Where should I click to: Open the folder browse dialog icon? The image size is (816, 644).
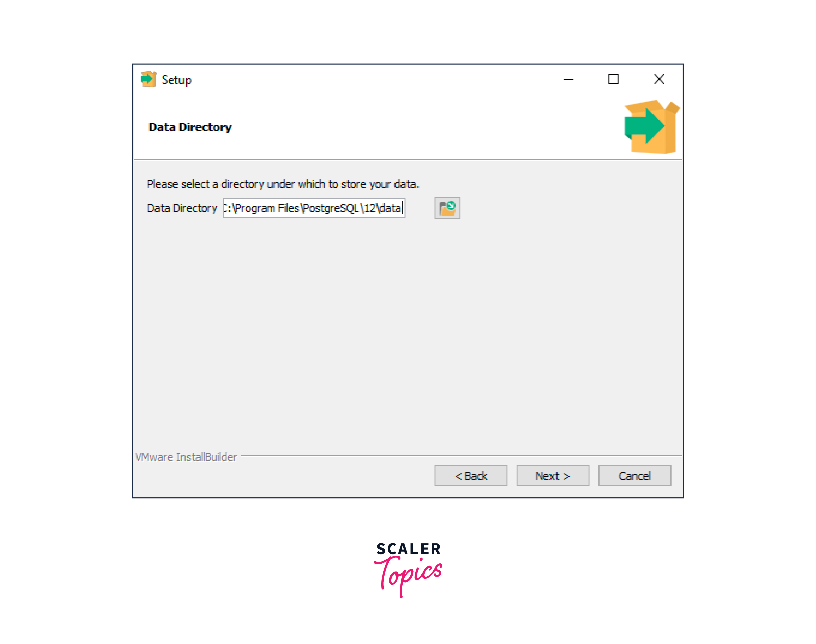coord(447,208)
